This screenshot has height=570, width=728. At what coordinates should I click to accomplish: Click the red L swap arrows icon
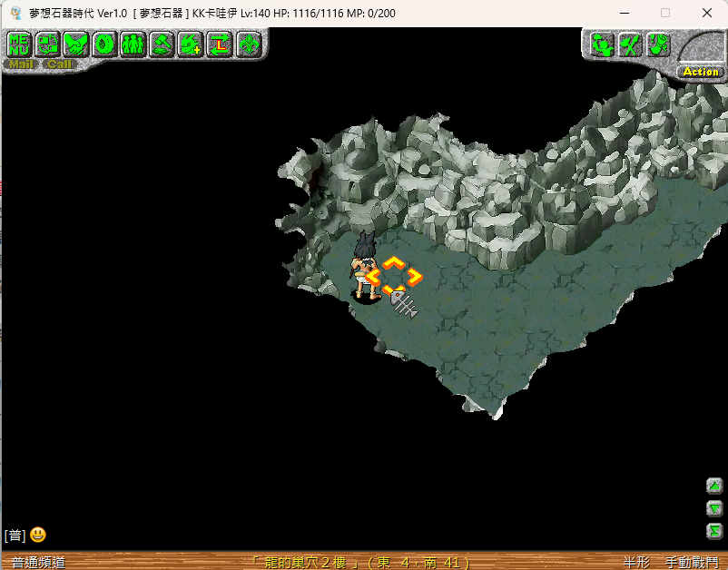pyautogui.click(x=219, y=44)
